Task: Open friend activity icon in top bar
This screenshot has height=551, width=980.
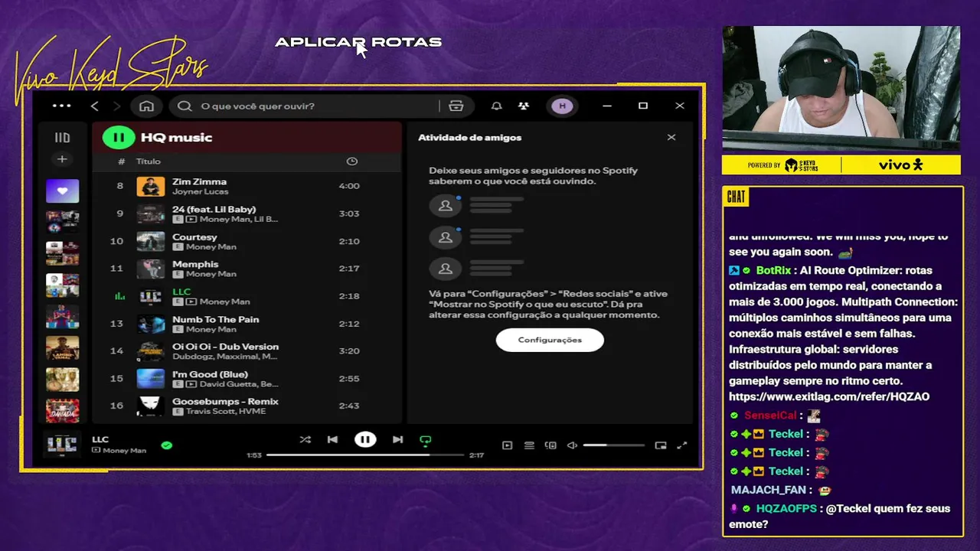Action: [x=524, y=106]
